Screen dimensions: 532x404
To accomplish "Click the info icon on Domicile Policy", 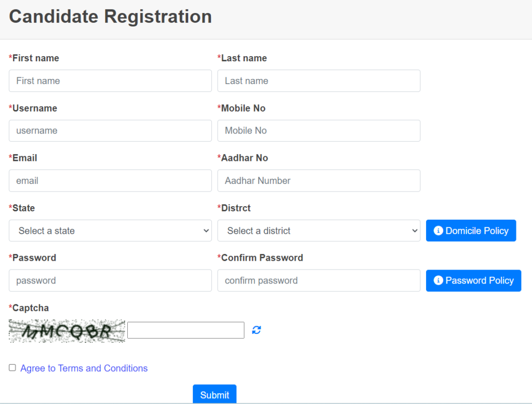I will [438, 231].
